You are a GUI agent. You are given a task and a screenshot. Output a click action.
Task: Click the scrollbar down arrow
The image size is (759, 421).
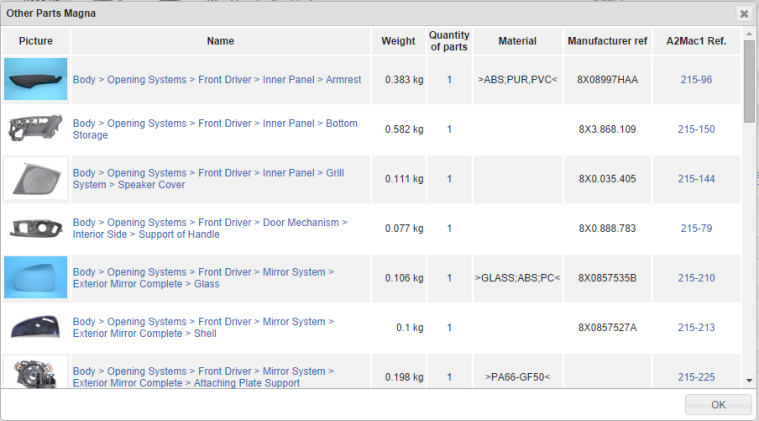point(749,380)
